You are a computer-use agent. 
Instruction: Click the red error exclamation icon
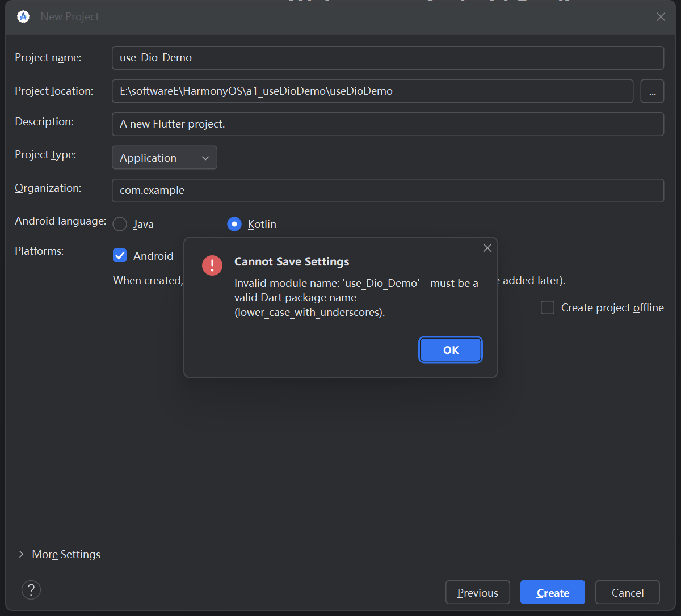212,265
